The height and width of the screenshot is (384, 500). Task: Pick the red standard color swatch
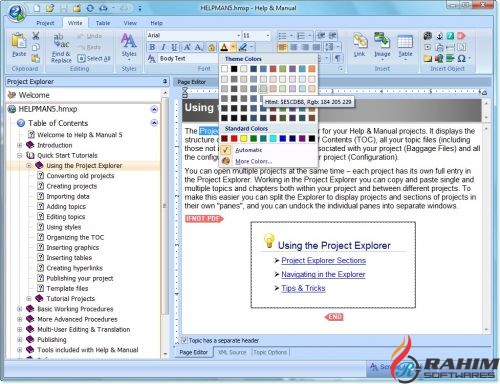pos(234,138)
